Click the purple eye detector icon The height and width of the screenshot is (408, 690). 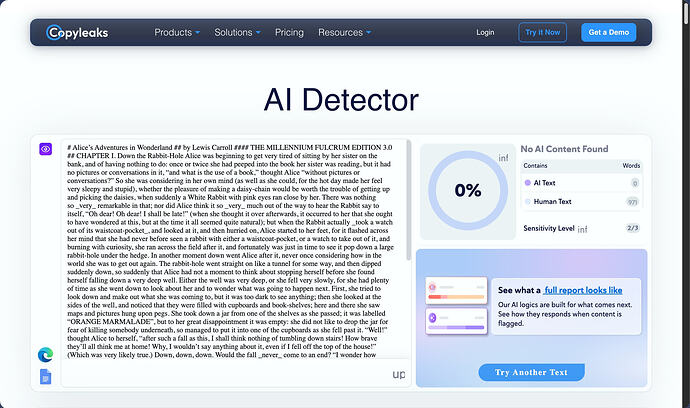tap(45, 149)
